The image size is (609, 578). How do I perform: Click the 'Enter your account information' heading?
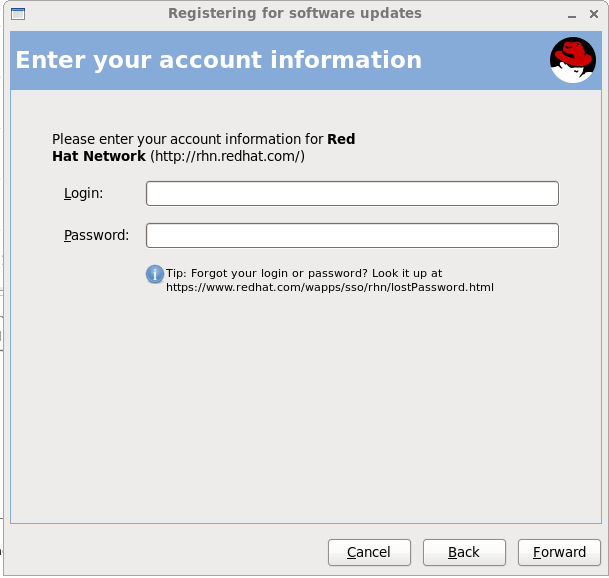pos(219,60)
